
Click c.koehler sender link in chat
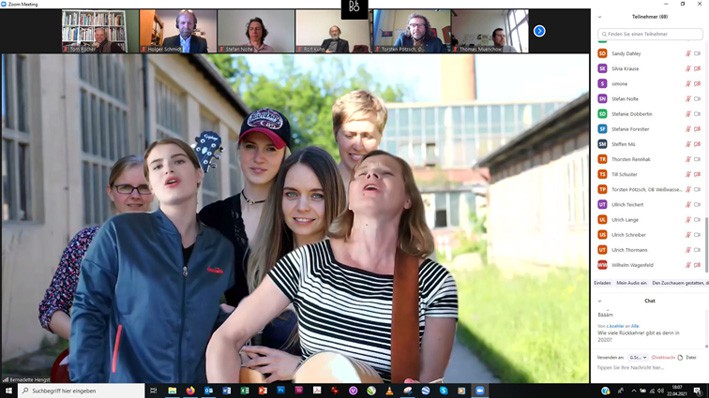(615, 326)
